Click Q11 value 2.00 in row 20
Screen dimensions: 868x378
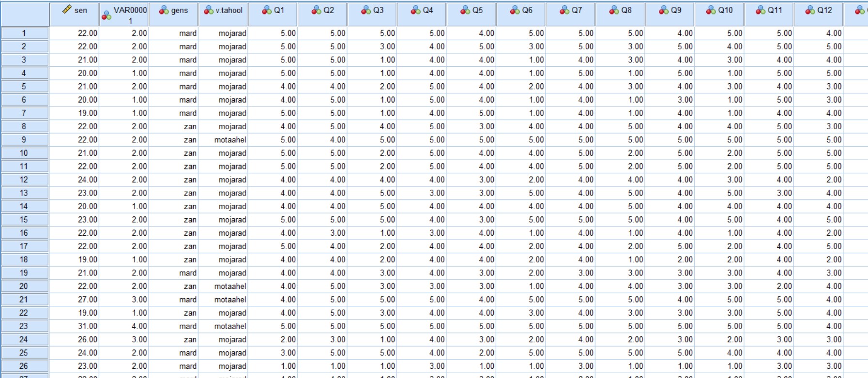coord(784,286)
